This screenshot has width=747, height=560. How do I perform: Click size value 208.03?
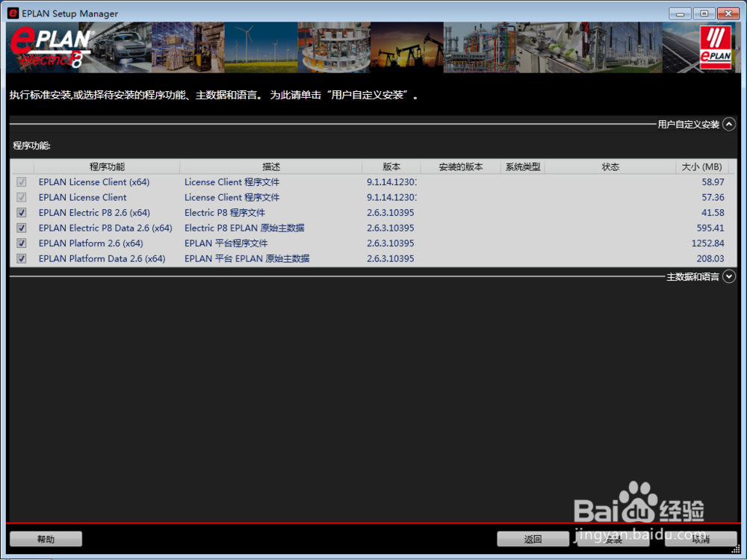[x=710, y=258]
